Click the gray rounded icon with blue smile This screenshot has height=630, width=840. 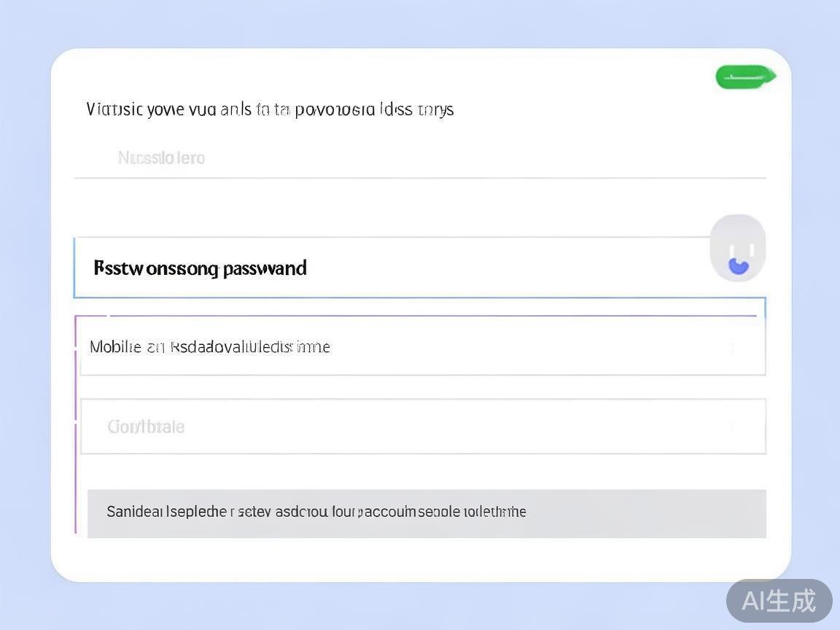click(738, 248)
